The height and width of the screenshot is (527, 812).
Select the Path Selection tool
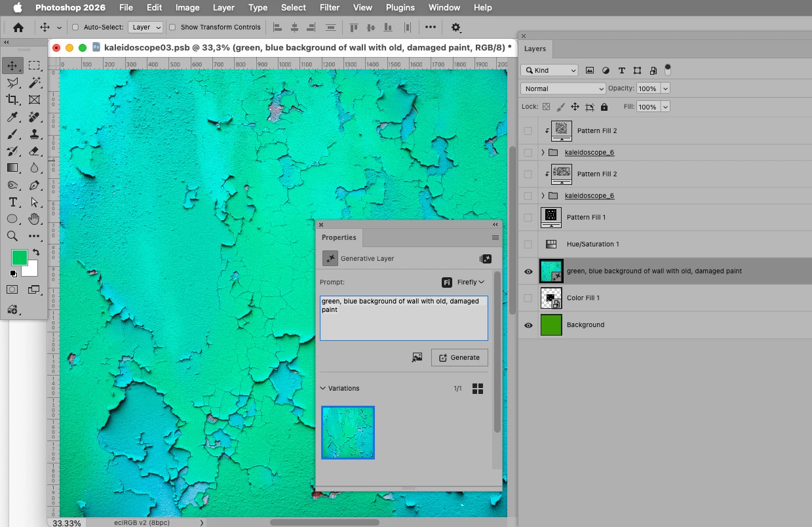(34, 202)
